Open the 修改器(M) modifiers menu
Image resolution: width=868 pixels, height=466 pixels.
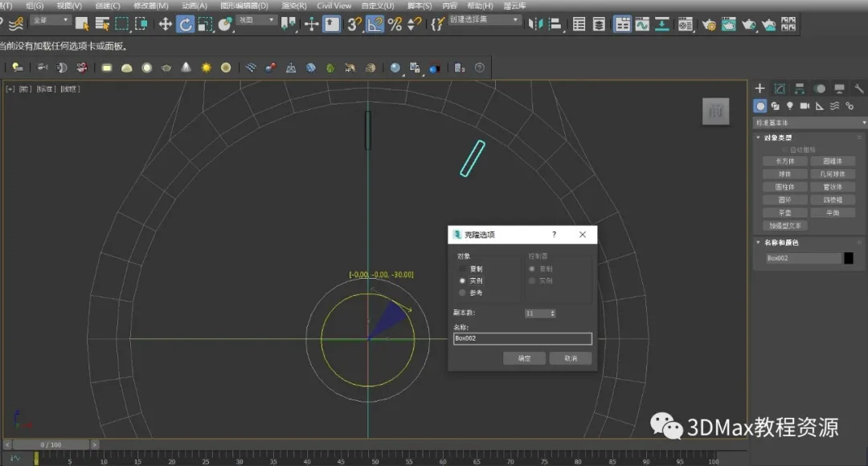tap(150, 6)
